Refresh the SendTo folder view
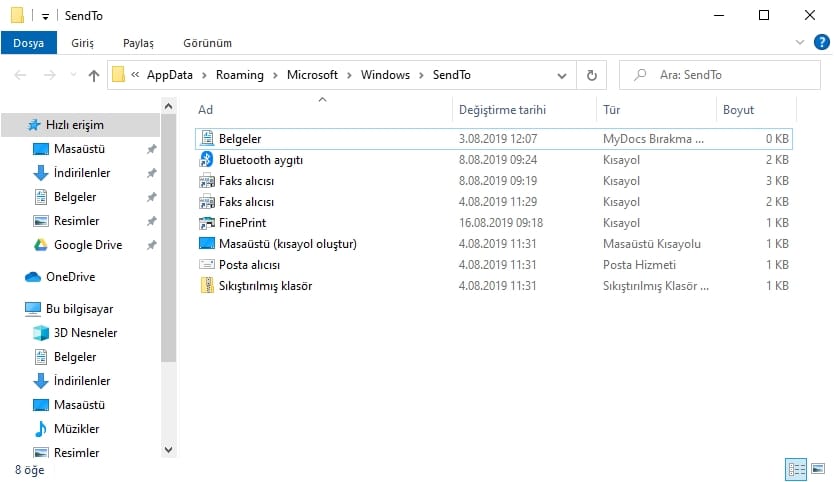 (x=591, y=75)
